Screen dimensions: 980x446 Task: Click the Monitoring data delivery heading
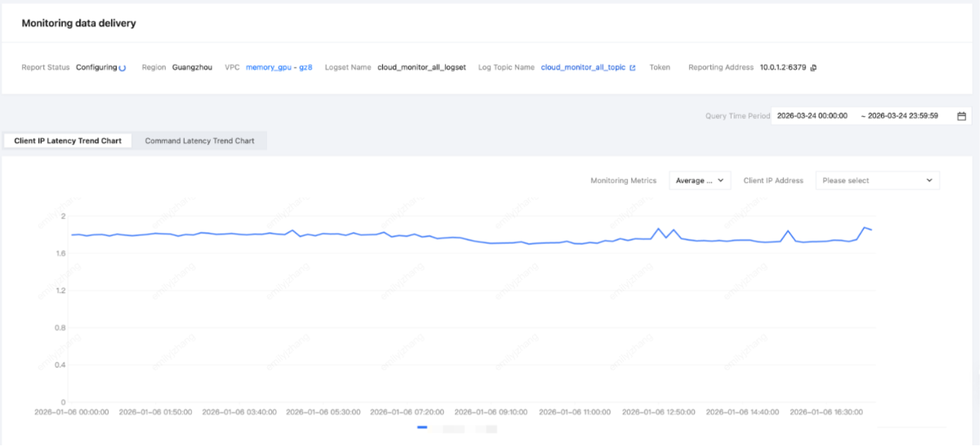(79, 23)
